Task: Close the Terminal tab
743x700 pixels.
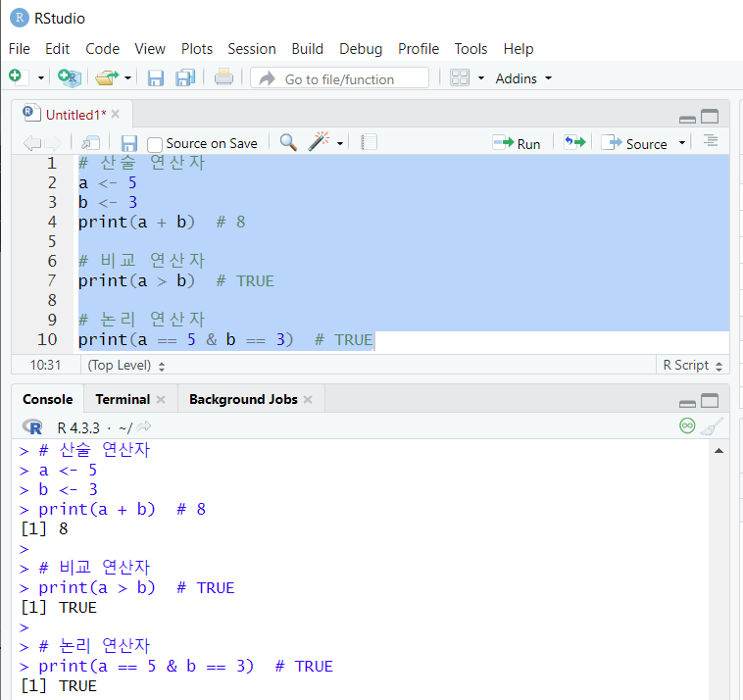Action: point(161,400)
